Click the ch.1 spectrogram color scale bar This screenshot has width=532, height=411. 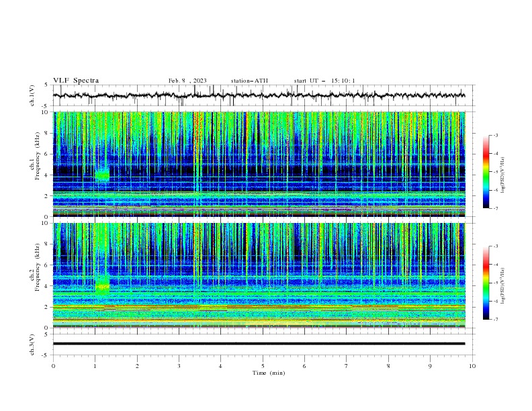486,172
